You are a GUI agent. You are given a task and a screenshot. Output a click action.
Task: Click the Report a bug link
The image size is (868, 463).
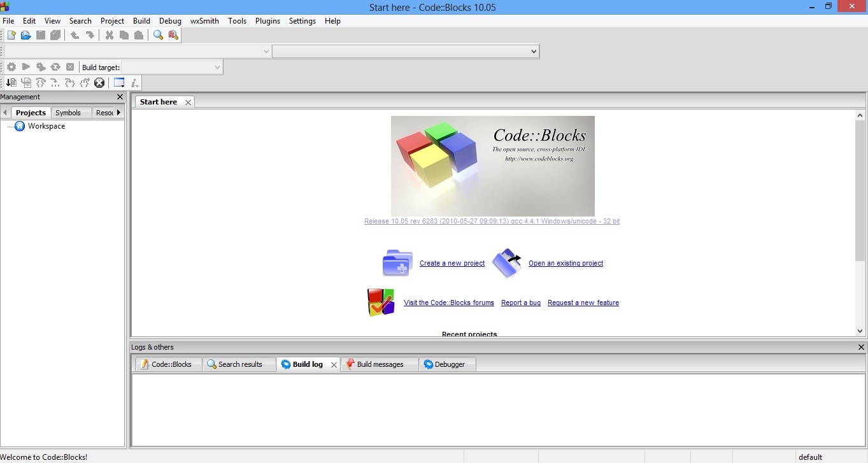[x=521, y=303]
